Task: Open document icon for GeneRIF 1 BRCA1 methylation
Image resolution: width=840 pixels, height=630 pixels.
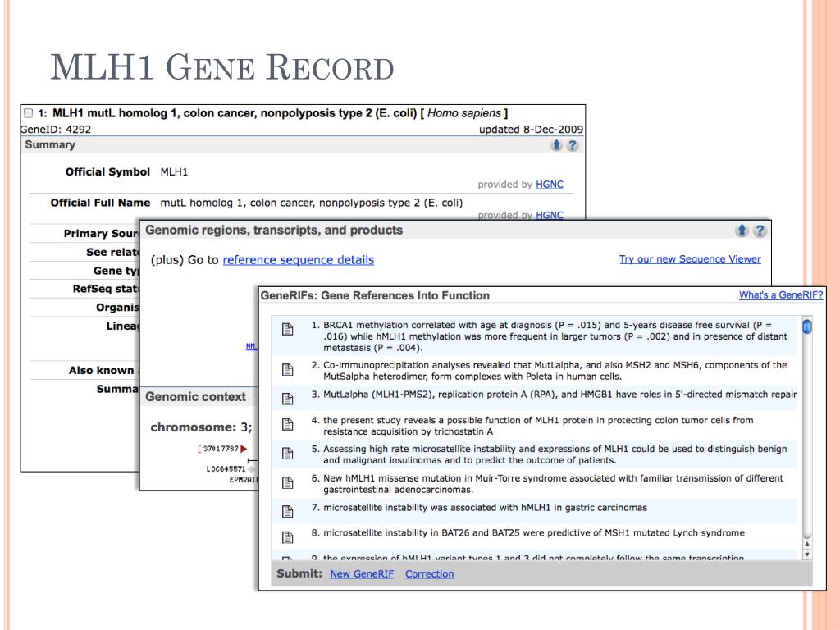Action: pyautogui.click(x=288, y=329)
